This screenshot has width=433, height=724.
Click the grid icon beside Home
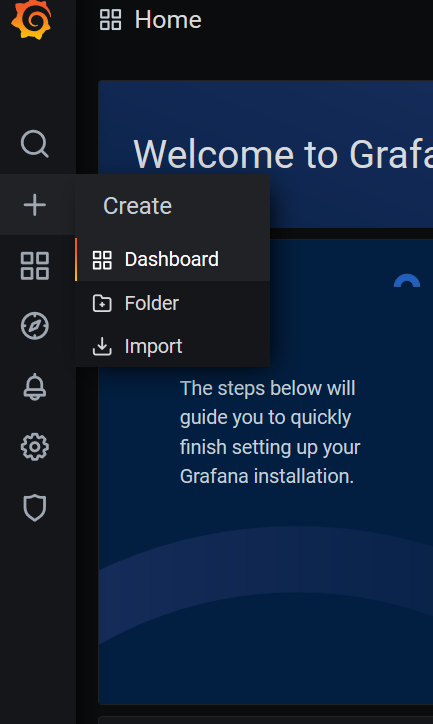pyautogui.click(x=111, y=20)
